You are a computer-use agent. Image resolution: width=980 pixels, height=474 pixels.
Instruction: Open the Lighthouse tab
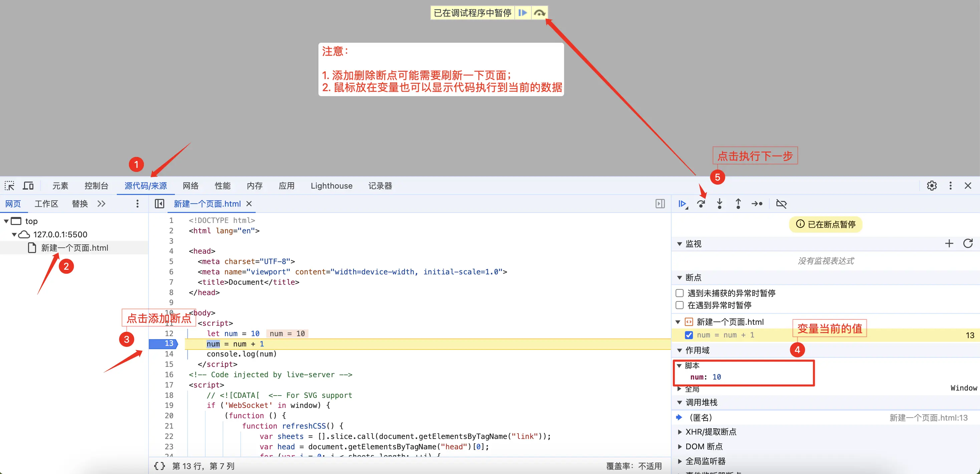tap(331, 186)
